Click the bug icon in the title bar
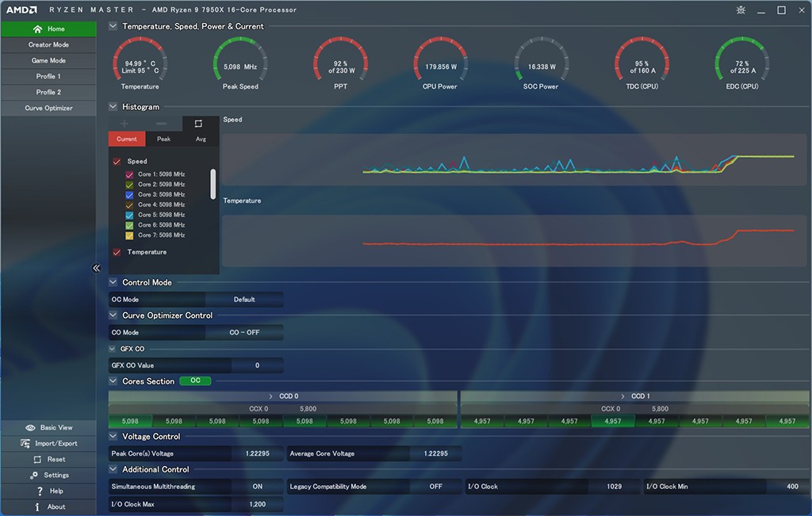 (x=740, y=10)
